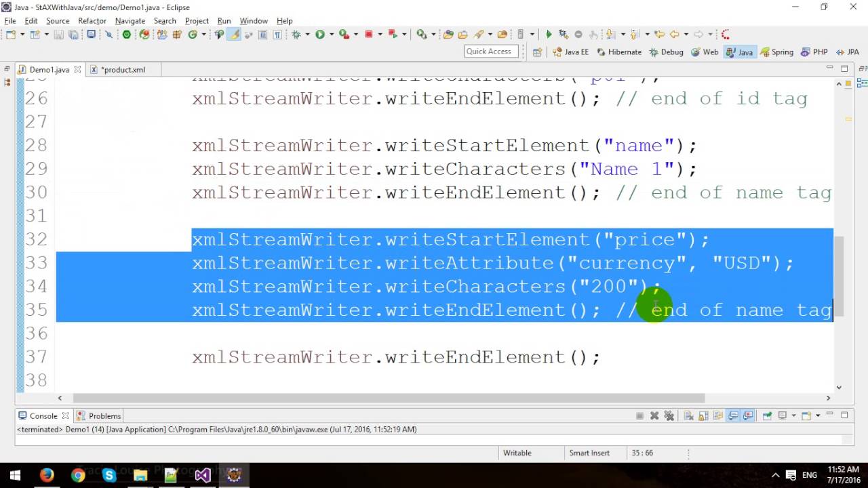Click the red Stop server icon
The height and width of the screenshot is (488, 868).
click(368, 34)
